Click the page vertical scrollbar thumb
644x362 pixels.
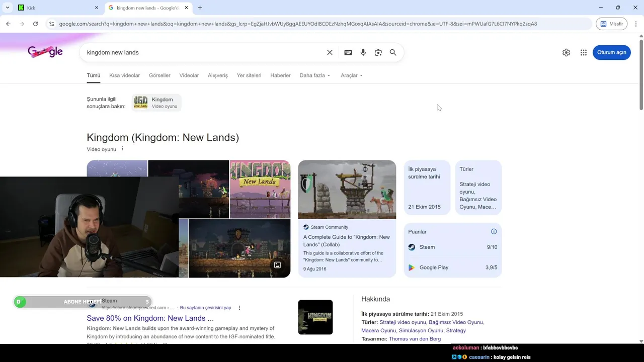[641, 74]
